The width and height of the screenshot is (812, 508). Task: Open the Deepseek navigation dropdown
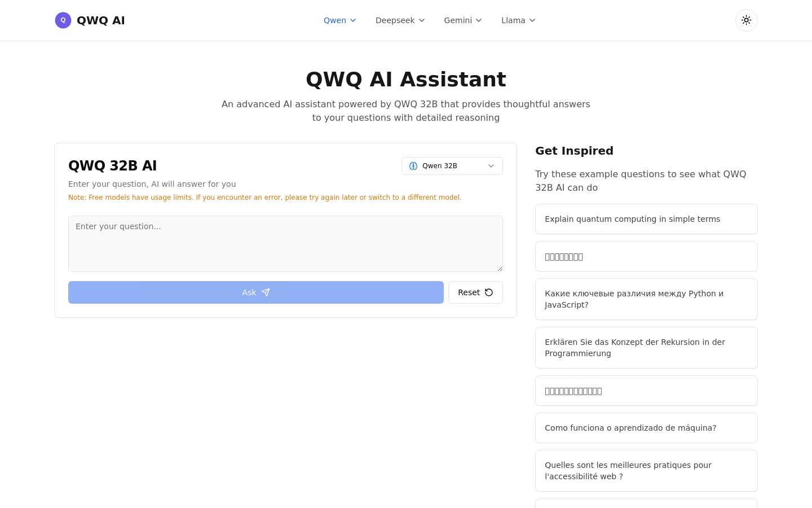(400, 20)
